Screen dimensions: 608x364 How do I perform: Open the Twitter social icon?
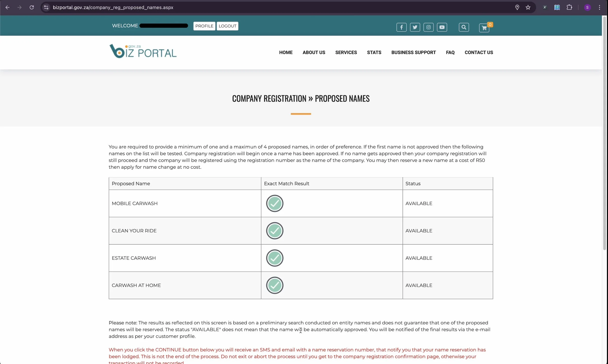415,27
